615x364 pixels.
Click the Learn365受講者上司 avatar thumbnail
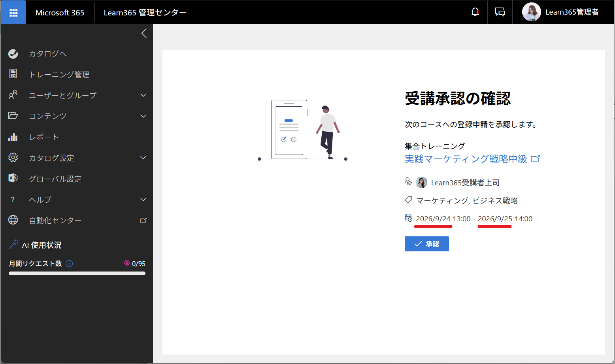click(421, 182)
